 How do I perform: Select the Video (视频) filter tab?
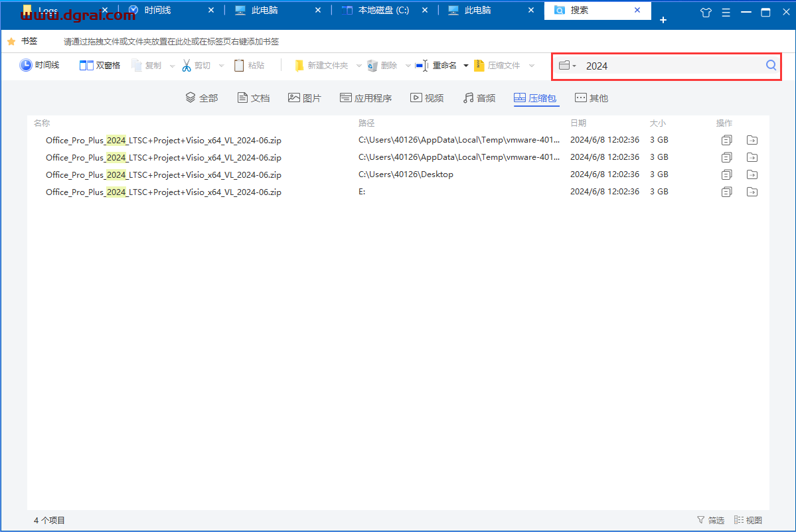click(427, 98)
